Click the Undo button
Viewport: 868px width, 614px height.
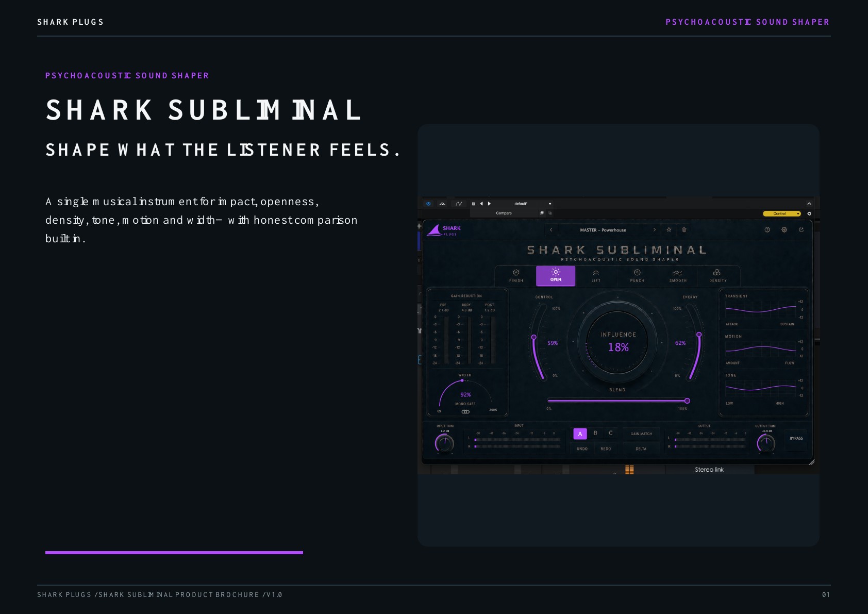point(582,449)
